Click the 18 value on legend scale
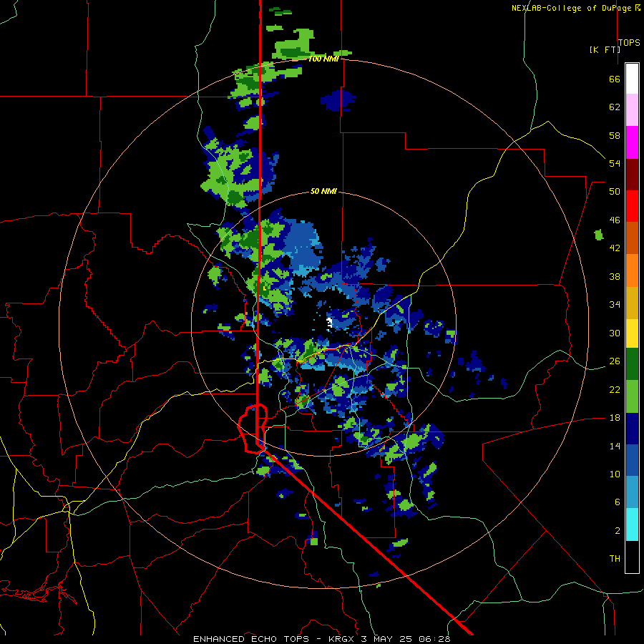The image size is (644, 644). coord(615,418)
